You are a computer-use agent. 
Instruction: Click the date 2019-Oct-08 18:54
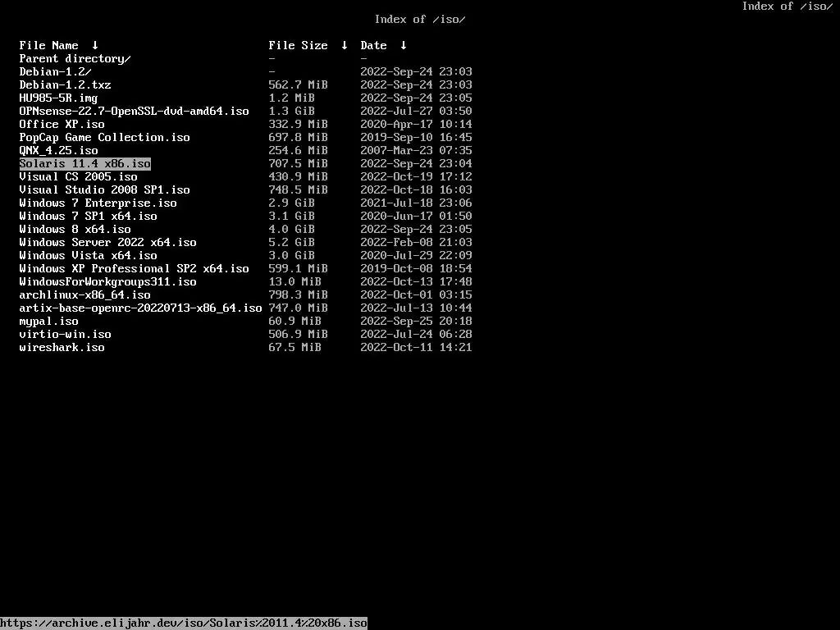[416, 268]
